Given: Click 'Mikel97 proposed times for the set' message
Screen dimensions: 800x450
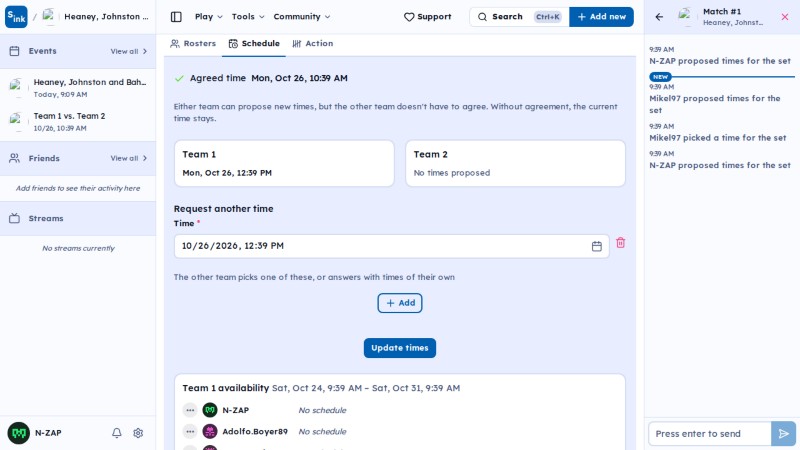Looking at the screenshot, I should click(x=715, y=104).
